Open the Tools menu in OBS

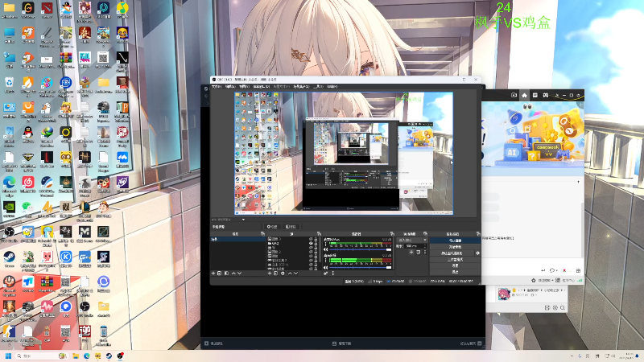tap(318, 87)
